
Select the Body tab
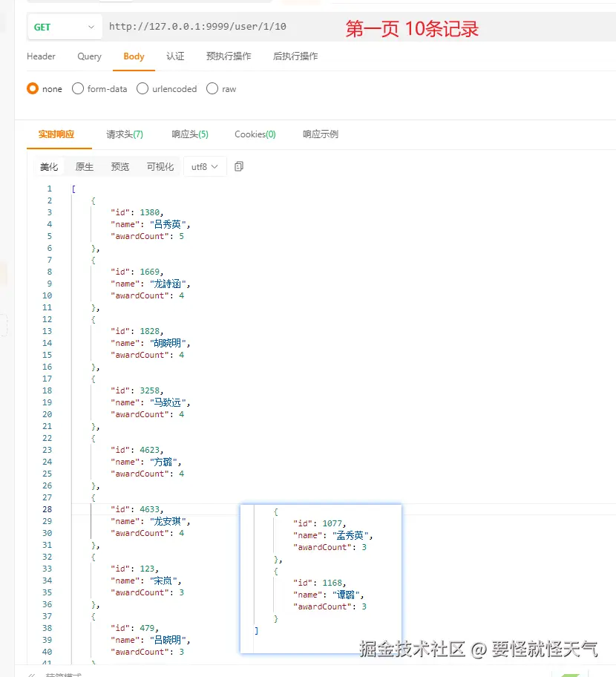pos(134,56)
